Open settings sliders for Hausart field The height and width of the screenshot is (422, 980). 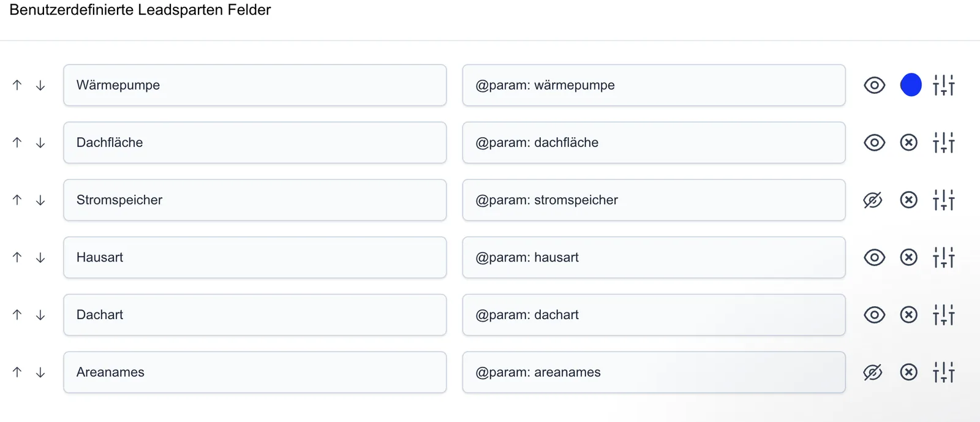pos(944,257)
